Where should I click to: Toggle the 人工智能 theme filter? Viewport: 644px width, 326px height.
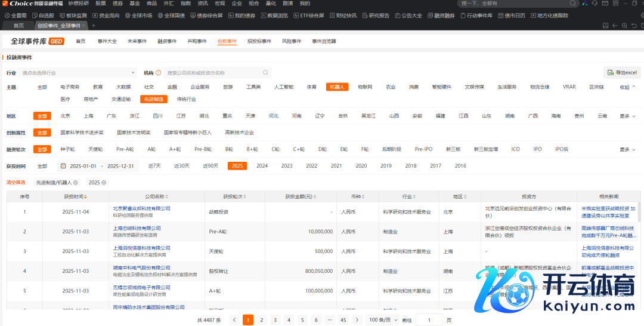(283, 87)
